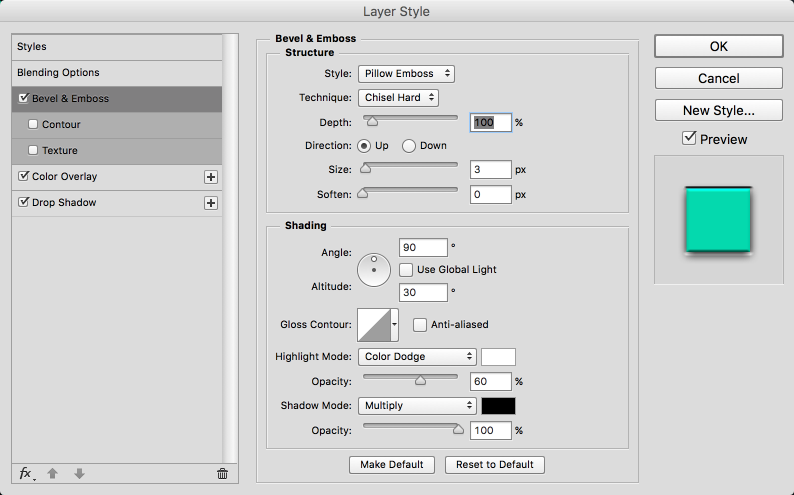Click the New Style... button
Image resolution: width=794 pixels, height=495 pixels.
[719, 110]
